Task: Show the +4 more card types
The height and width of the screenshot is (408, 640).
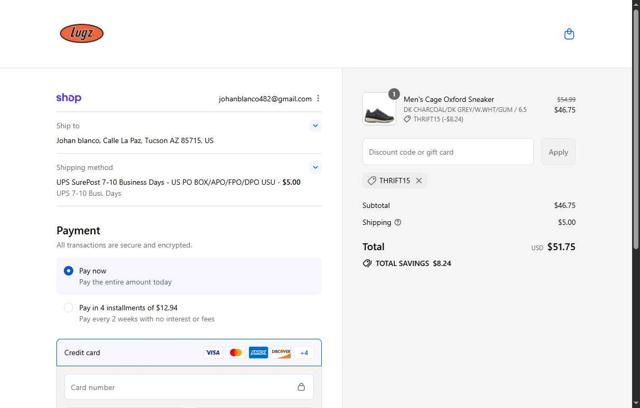Action: click(x=304, y=353)
